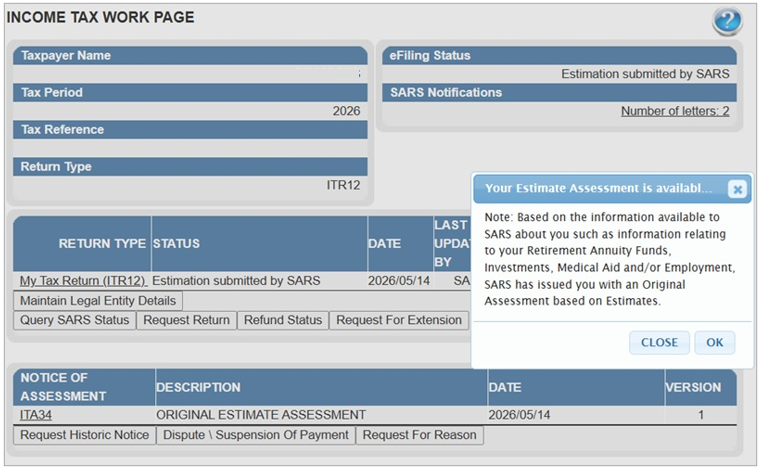Viewport: 765px width, 470px height.
Task: Open Dispute \ Suspension Of Payment
Action: point(256,435)
